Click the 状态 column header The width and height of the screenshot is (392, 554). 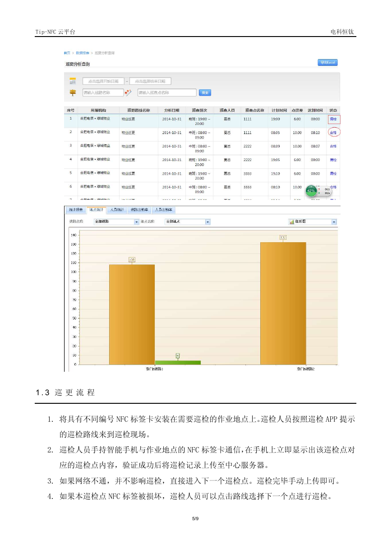tap(333, 110)
